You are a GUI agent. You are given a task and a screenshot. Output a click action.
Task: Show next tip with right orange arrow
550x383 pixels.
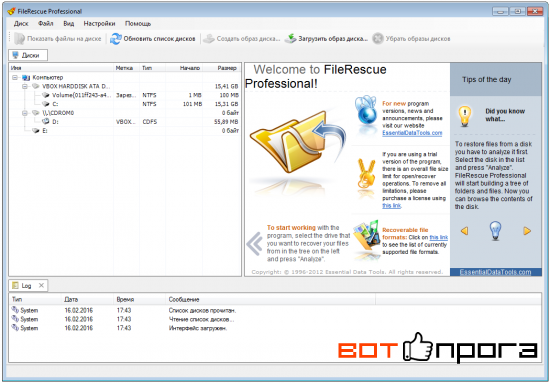527,231
